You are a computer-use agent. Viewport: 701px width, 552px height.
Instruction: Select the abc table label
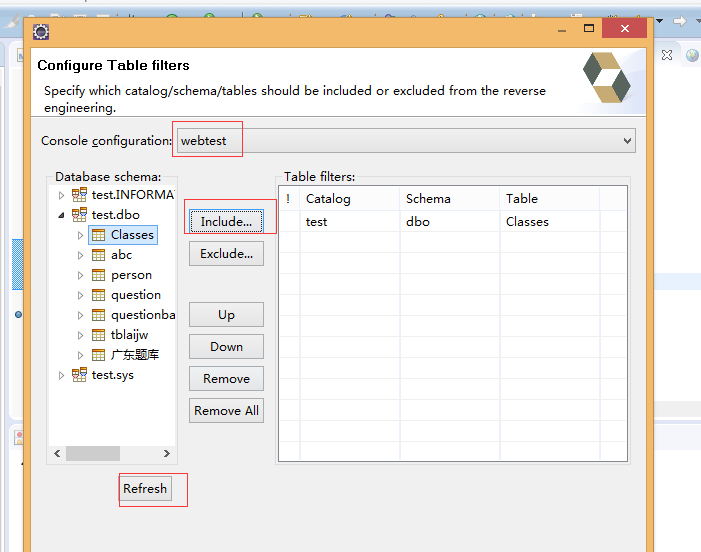(x=122, y=255)
